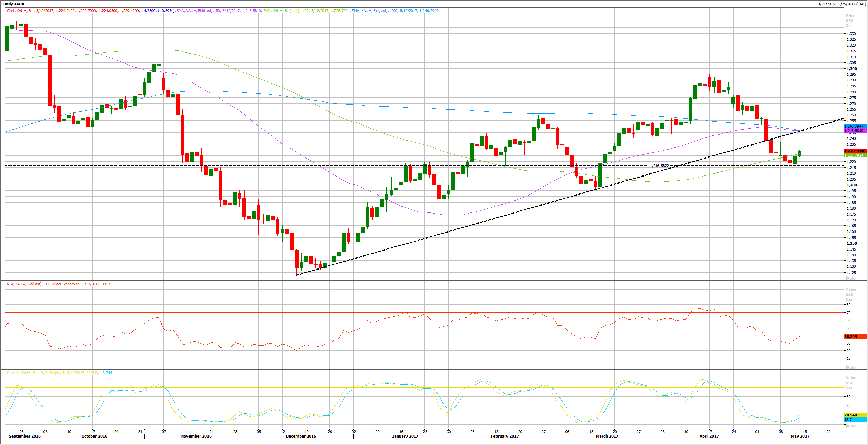Click January 2017 on the time axis
Viewport: 868px width, 445px height.
coord(405,436)
